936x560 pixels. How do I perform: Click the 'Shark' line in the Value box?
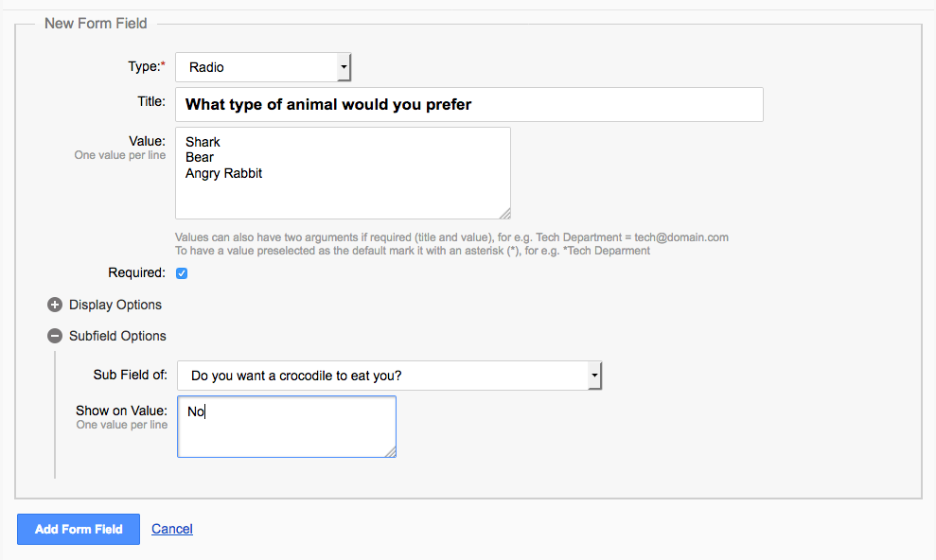pyautogui.click(x=203, y=142)
